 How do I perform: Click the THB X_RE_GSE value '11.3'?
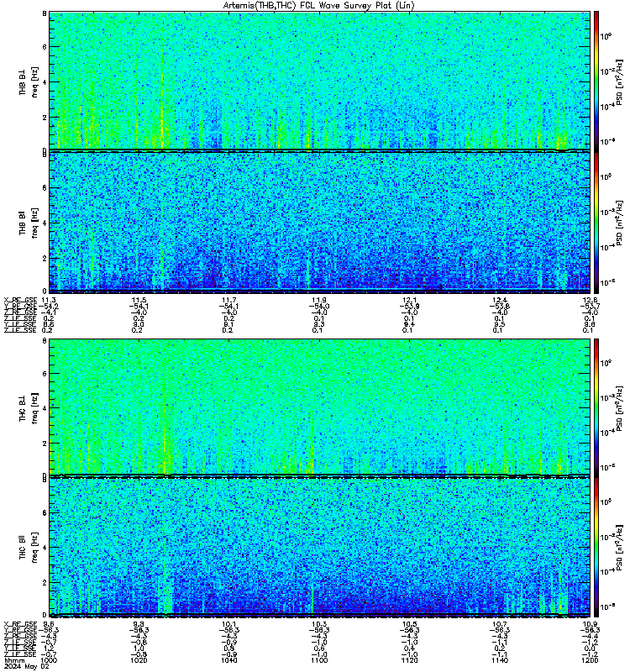[x=49, y=300]
